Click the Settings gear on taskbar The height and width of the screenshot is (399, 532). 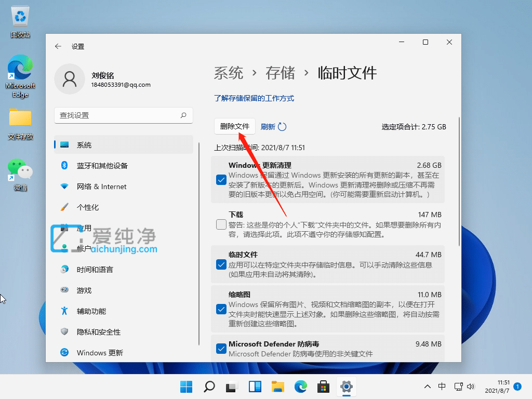click(x=347, y=387)
